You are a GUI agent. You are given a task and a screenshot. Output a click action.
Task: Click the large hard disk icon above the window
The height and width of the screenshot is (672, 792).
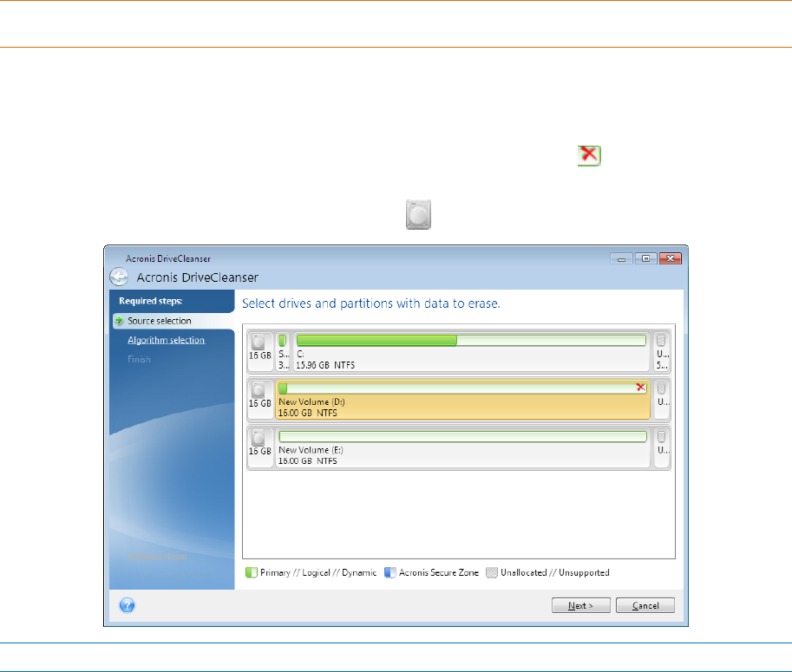click(418, 214)
